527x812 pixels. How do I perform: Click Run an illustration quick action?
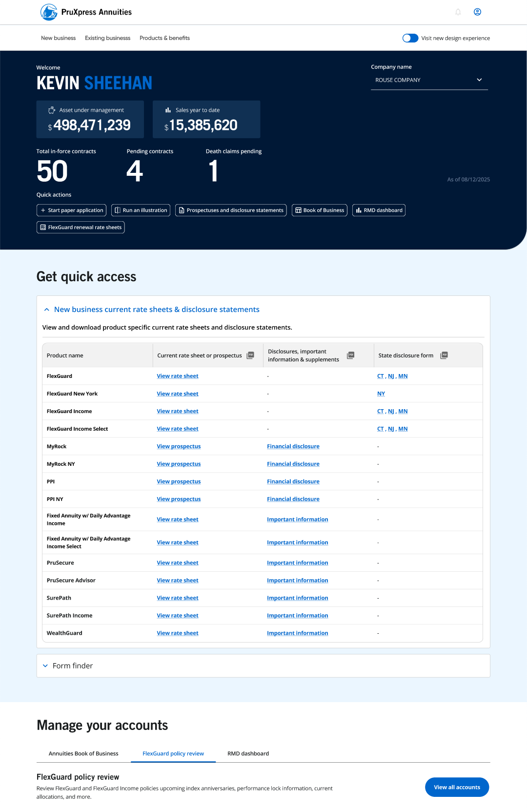[141, 210]
